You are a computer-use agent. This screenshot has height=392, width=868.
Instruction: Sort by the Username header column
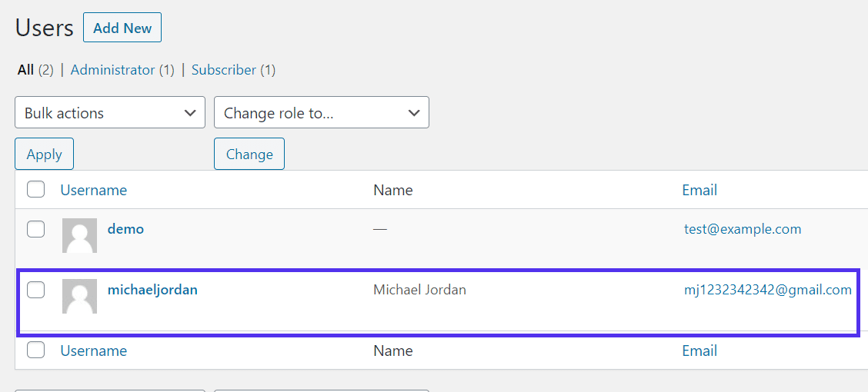pos(94,190)
